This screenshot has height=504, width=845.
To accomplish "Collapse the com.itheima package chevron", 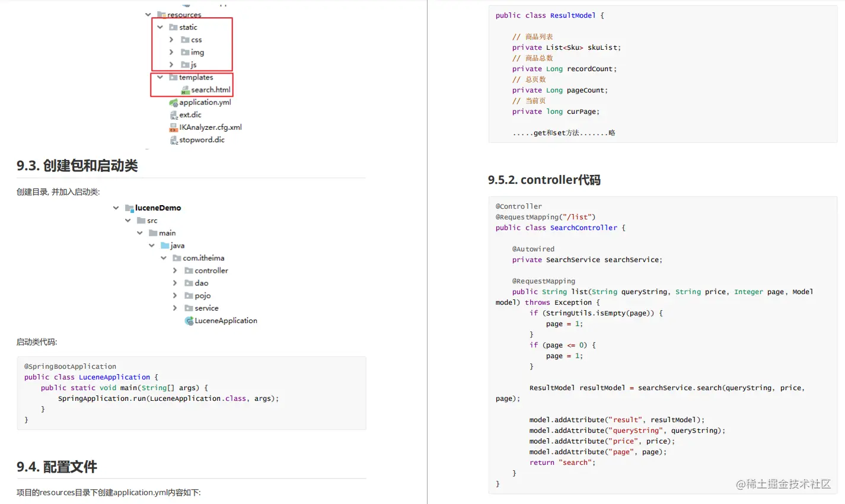I will coord(163,258).
